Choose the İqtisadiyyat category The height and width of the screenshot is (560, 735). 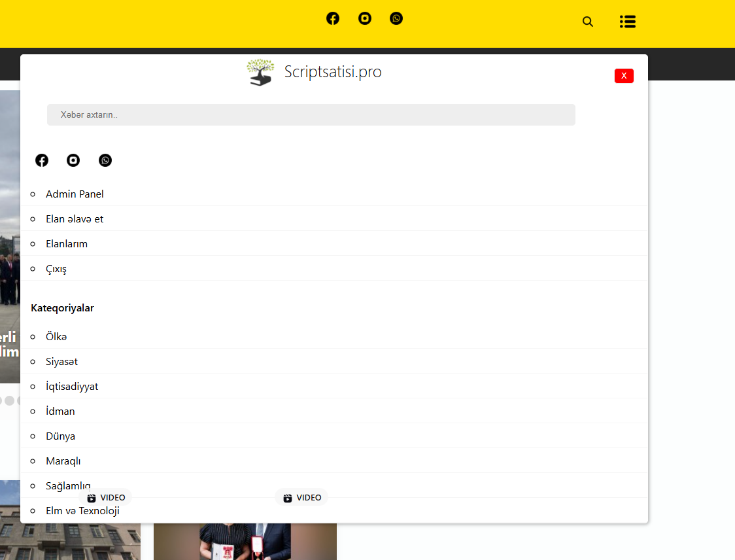(72, 387)
